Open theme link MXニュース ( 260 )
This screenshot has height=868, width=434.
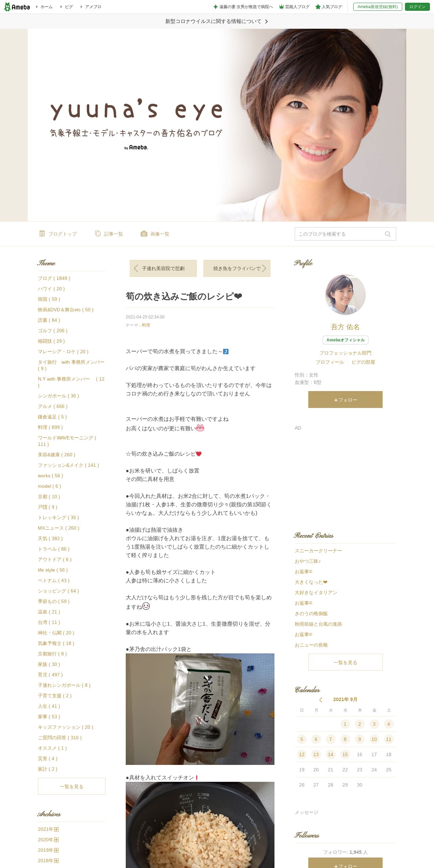pos(58,528)
